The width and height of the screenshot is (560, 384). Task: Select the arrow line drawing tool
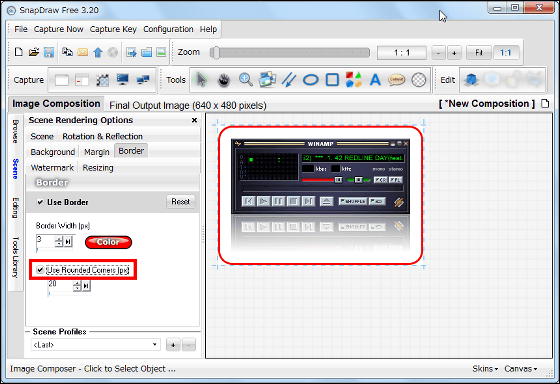click(289, 80)
